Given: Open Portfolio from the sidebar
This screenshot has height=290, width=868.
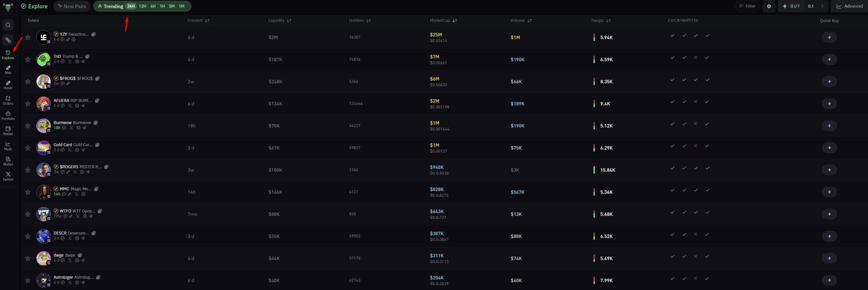Looking at the screenshot, I should [8, 115].
